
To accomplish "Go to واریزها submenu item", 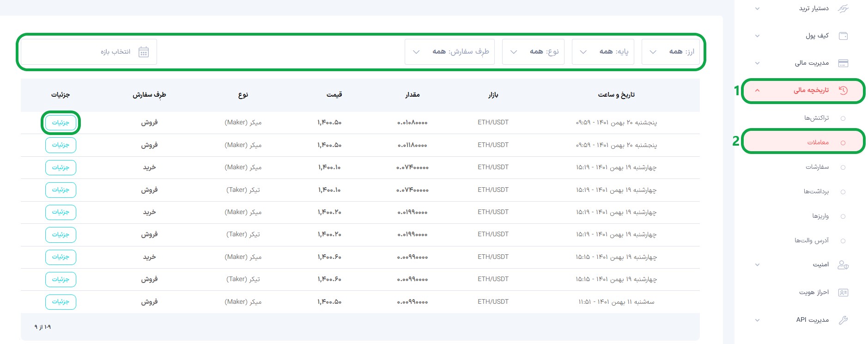I will pyautogui.click(x=820, y=216).
